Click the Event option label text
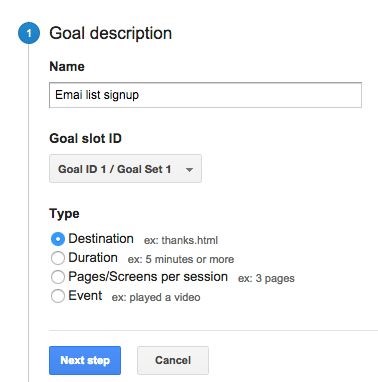378x382 pixels. pyautogui.click(x=85, y=296)
